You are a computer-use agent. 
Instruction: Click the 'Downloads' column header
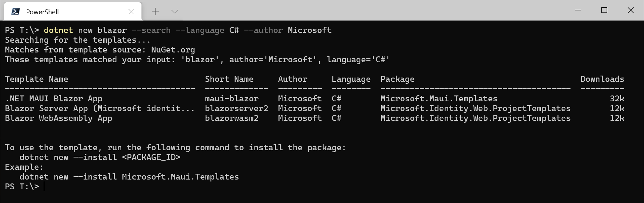click(602, 79)
